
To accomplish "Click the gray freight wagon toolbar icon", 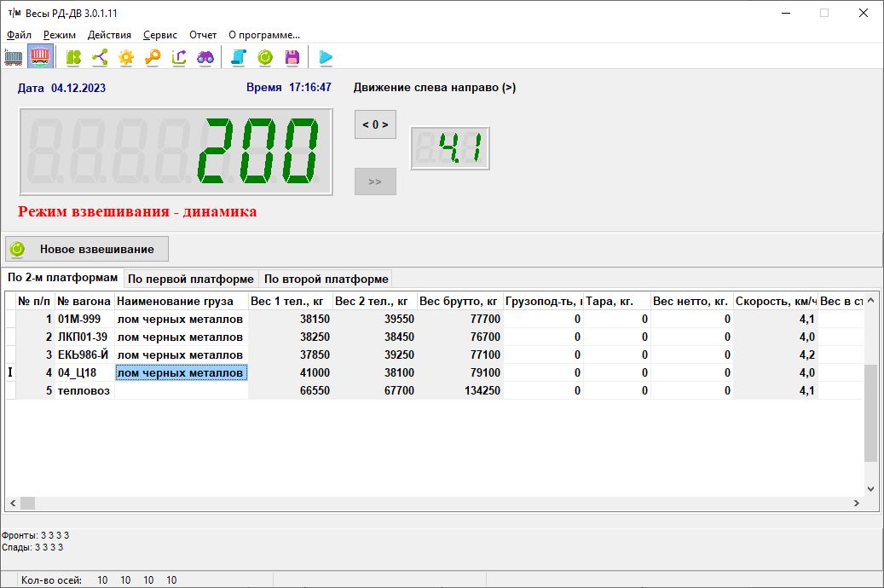I will pos(14,57).
